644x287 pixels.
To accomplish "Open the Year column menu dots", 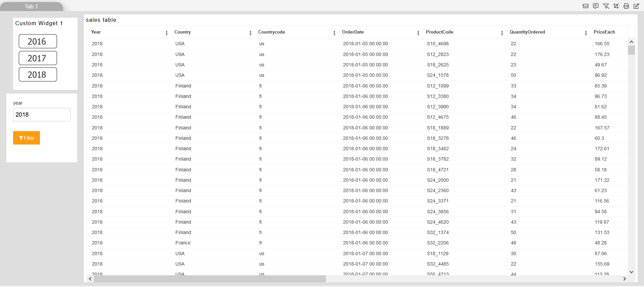I will [167, 33].
